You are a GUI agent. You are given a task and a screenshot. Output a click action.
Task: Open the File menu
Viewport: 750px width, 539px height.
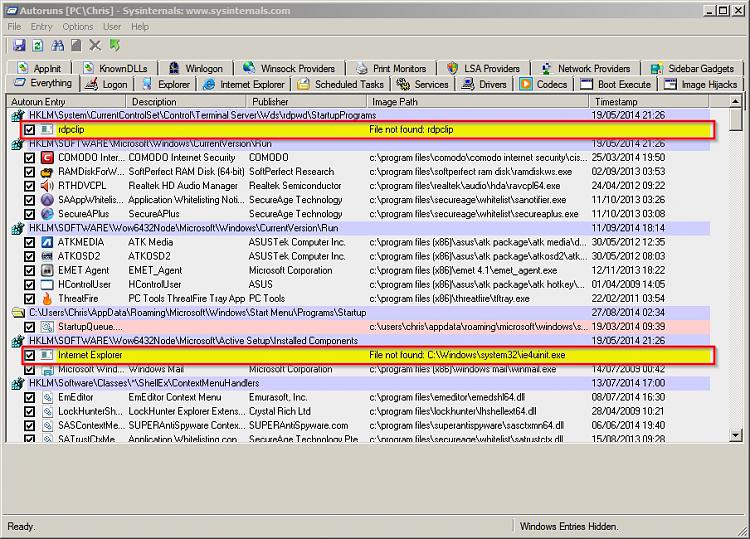pyautogui.click(x=14, y=26)
